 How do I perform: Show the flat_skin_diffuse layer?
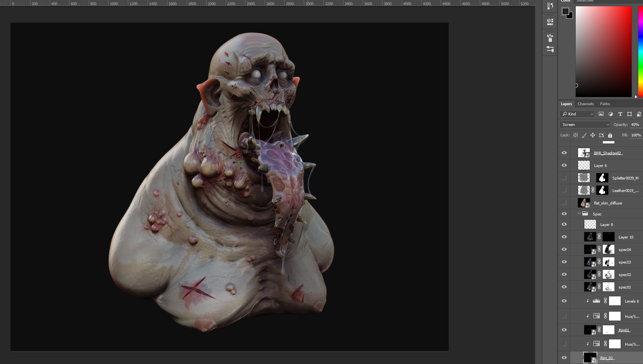click(564, 203)
